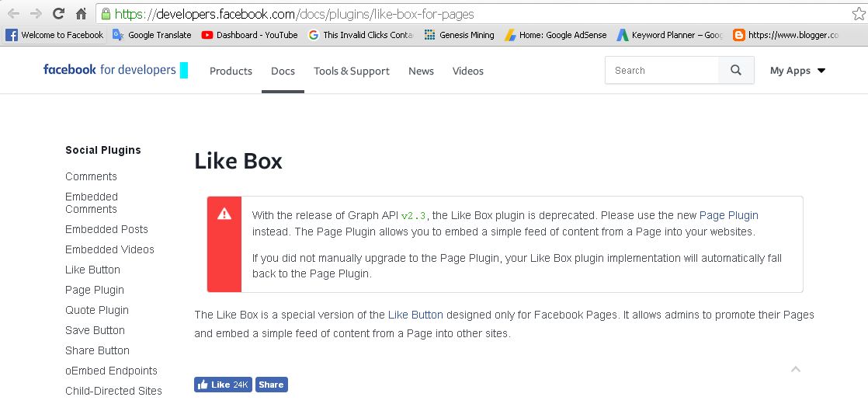Screen dimensions: 868x404
Task: Open Comments in the Social Plugins sidebar
Action: (92, 176)
